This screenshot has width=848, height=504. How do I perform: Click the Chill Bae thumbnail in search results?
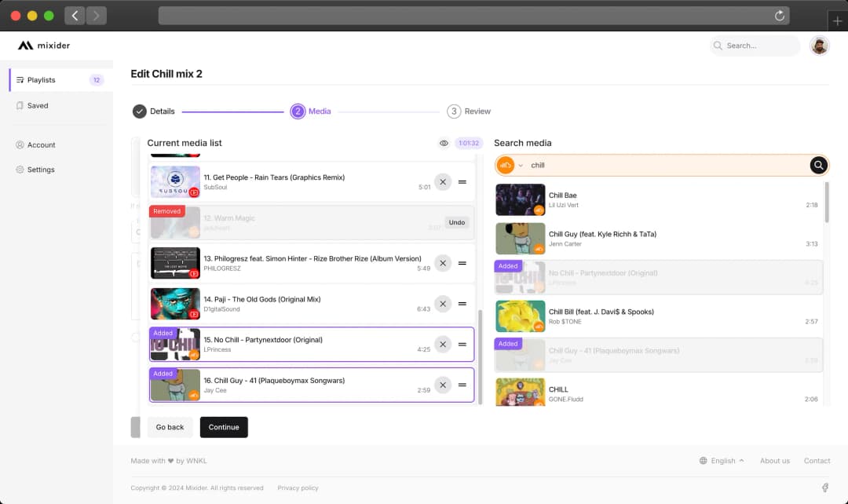[x=517, y=199]
